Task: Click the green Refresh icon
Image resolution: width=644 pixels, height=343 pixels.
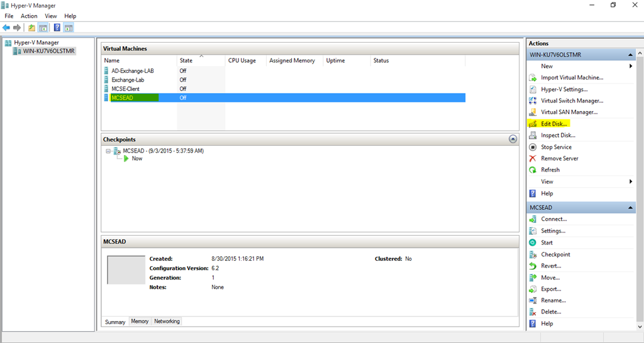Action: point(533,170)
